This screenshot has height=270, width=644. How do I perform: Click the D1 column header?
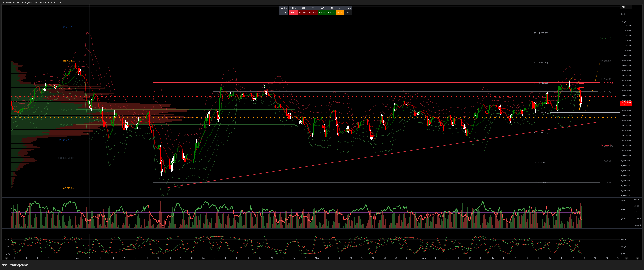coord(313,8)
